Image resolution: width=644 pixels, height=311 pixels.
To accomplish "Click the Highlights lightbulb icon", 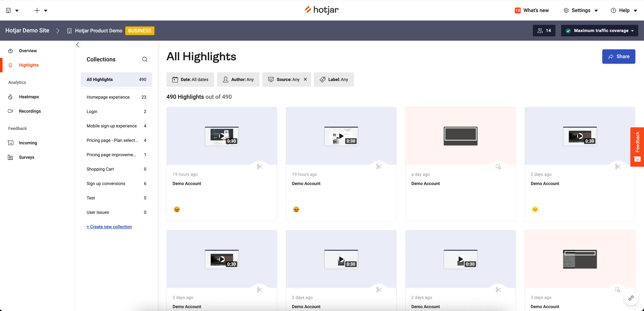I will [10, 65].
